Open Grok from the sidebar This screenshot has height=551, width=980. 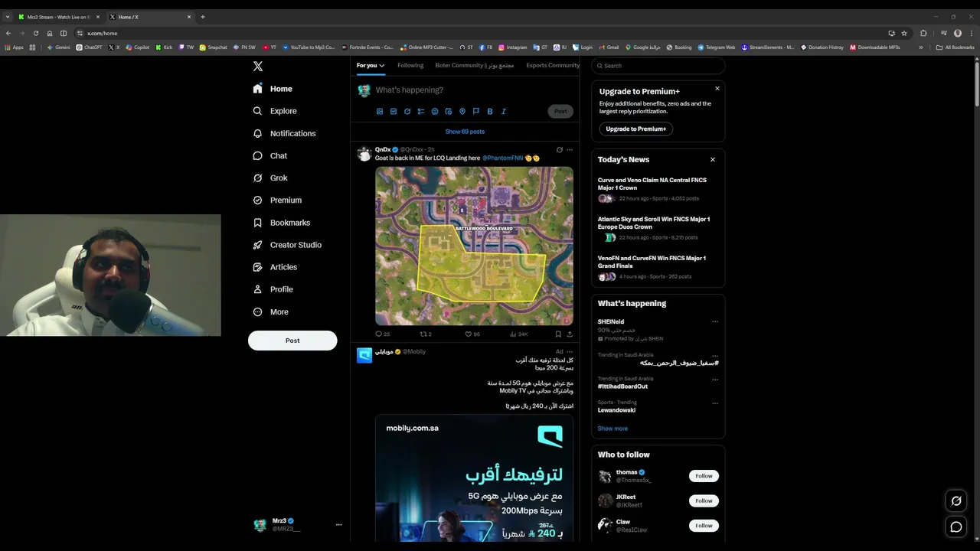pyautogui.click(x=270, y=178)
